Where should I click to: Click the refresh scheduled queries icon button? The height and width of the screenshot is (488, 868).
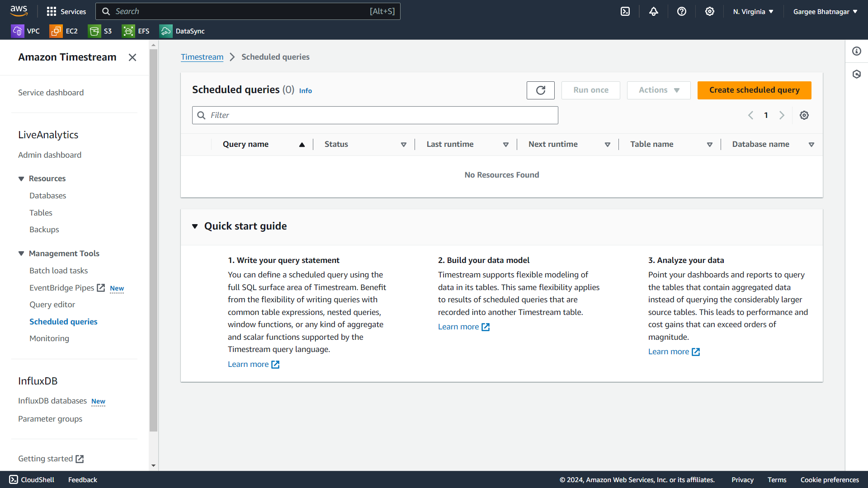[540, 90]
